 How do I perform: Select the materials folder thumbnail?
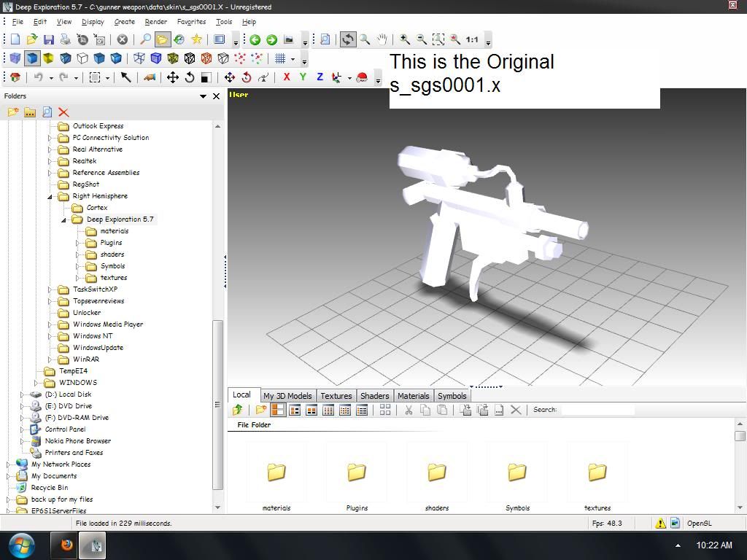[x=276, y=472]
